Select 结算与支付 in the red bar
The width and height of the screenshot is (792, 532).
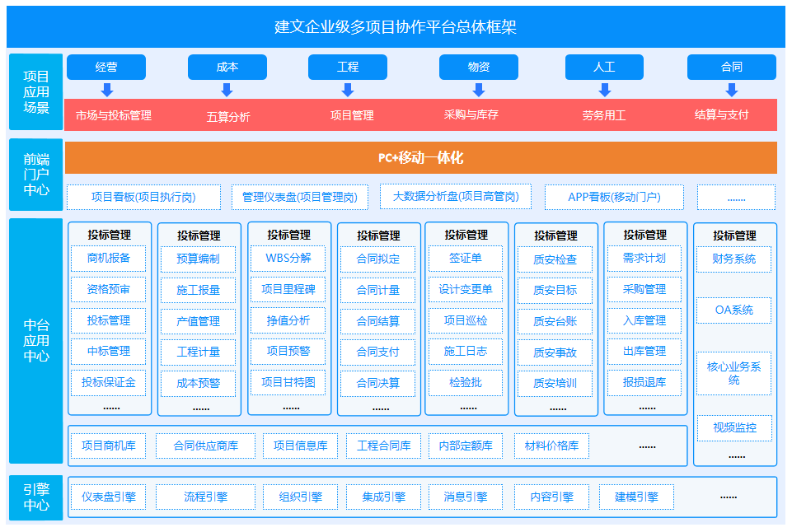point(721,115)
